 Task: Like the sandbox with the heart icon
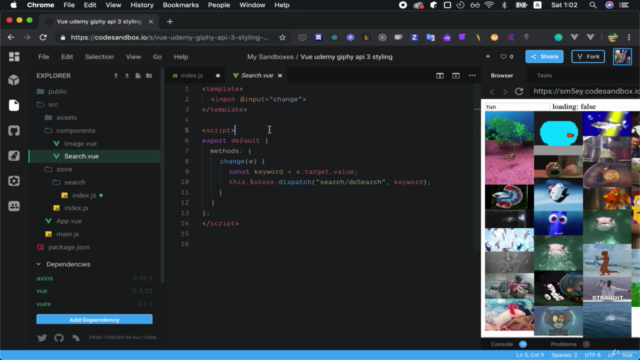click(503, 57)
